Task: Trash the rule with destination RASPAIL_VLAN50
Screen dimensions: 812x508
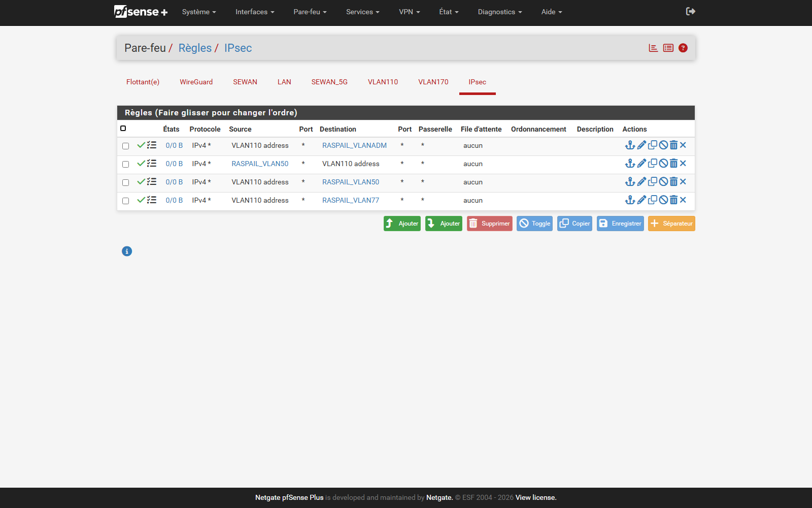Action: (x=673, y=182)
